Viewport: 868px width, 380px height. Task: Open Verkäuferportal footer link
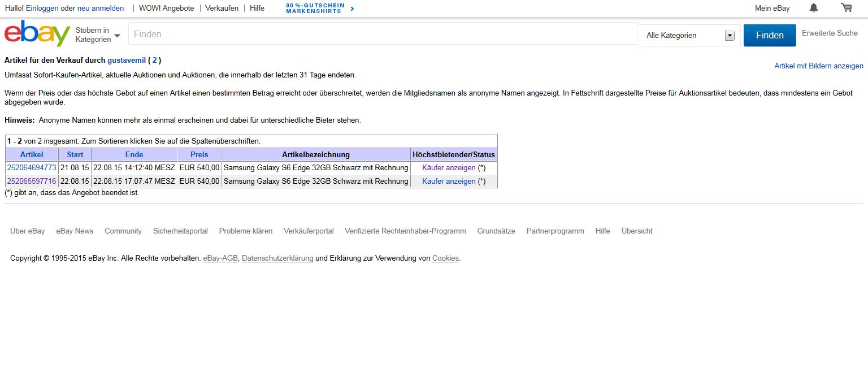point(309,231)
